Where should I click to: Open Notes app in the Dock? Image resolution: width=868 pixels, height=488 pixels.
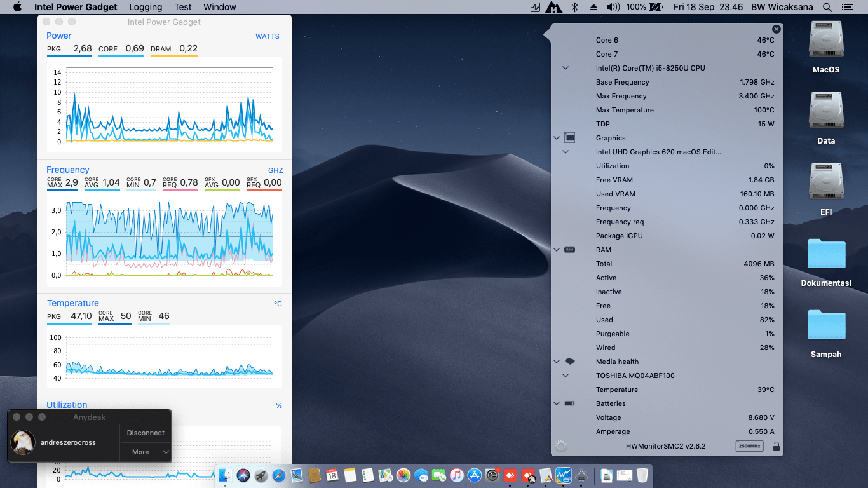349,475
